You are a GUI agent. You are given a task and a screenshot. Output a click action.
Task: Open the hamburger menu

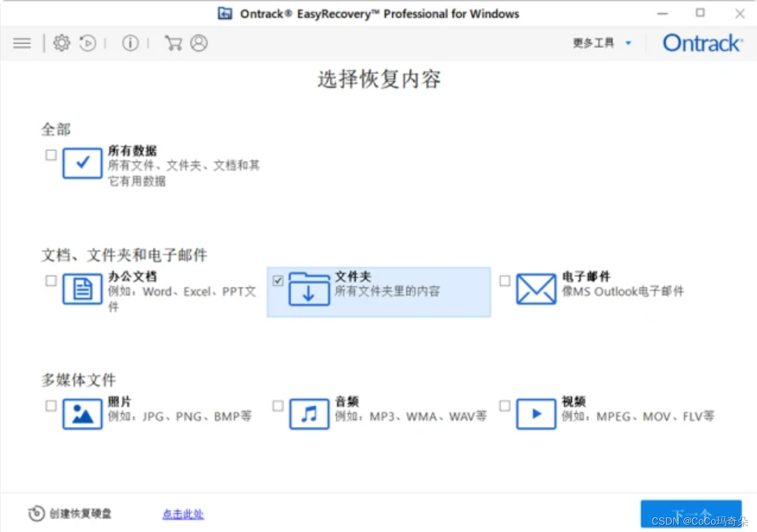pyautogui.click(x=22, y=43)
